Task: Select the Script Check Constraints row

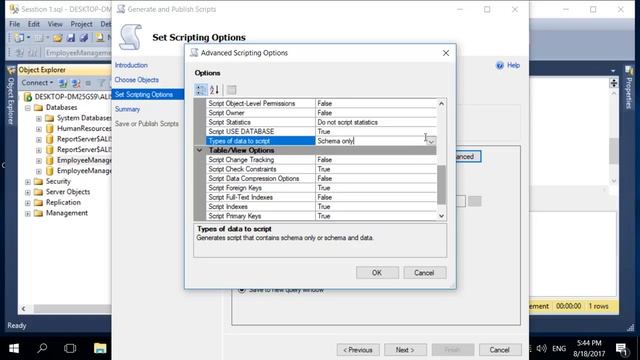Action: [321, 169]
